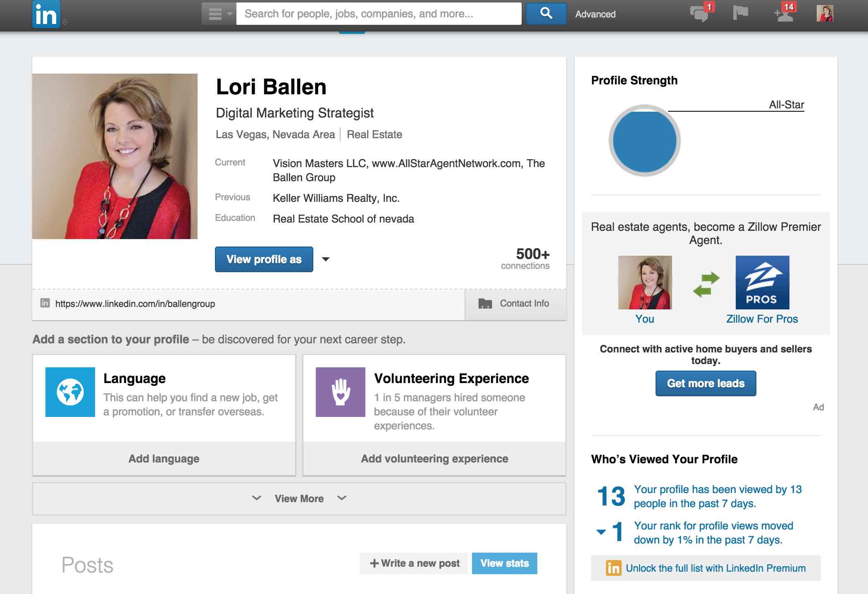Open 'Your rank for profile views' link

(x=714, y=533)
